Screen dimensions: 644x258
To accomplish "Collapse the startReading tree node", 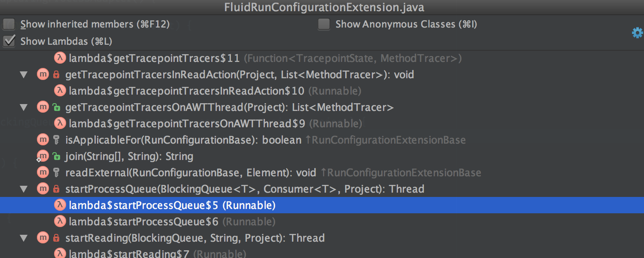I will [x=24, y=238].
